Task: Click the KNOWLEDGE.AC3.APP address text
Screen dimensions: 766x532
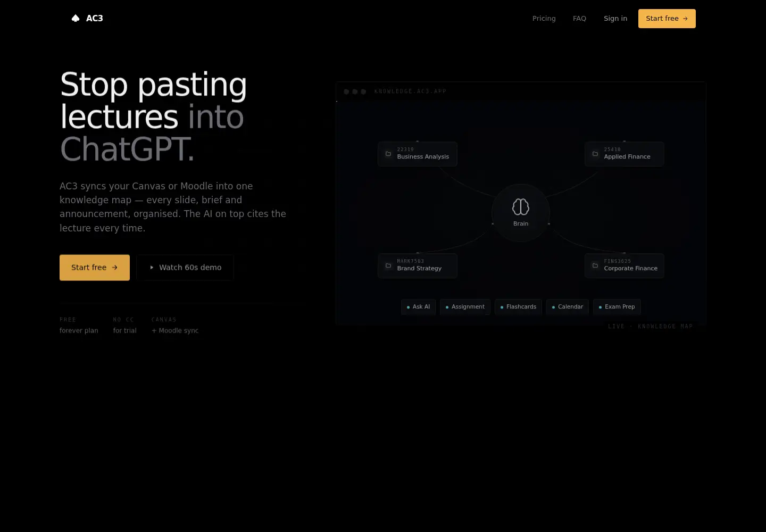Action: (410, 92)
